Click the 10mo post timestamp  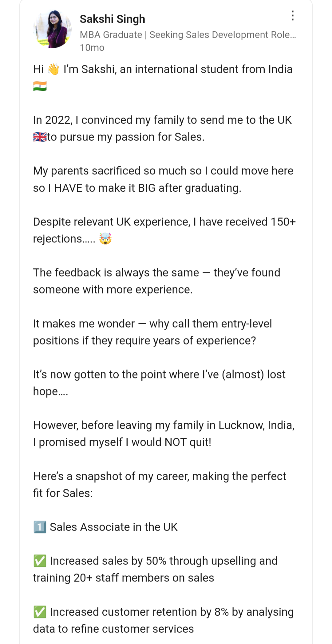[92, 48]
